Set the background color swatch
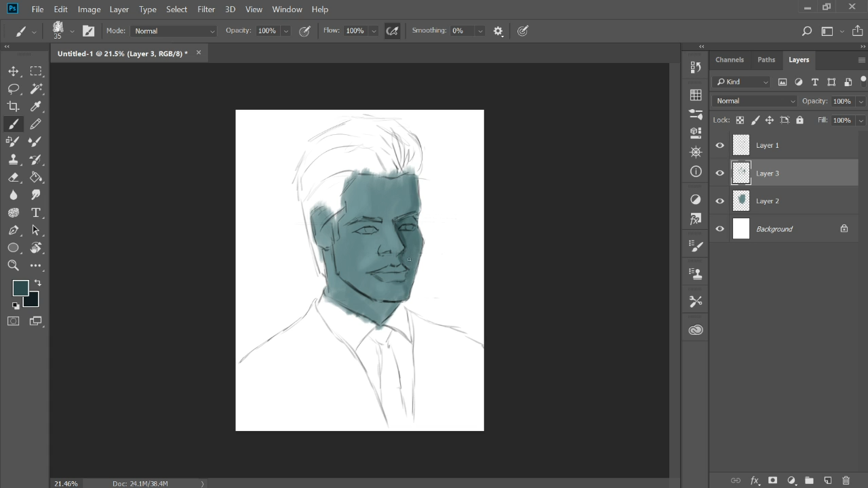This screenshot has width=868, height=488. point(32,300)
